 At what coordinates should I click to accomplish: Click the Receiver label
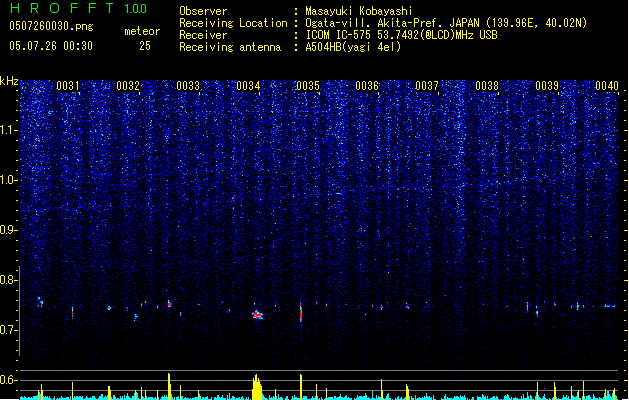click(x=203, y=35)
